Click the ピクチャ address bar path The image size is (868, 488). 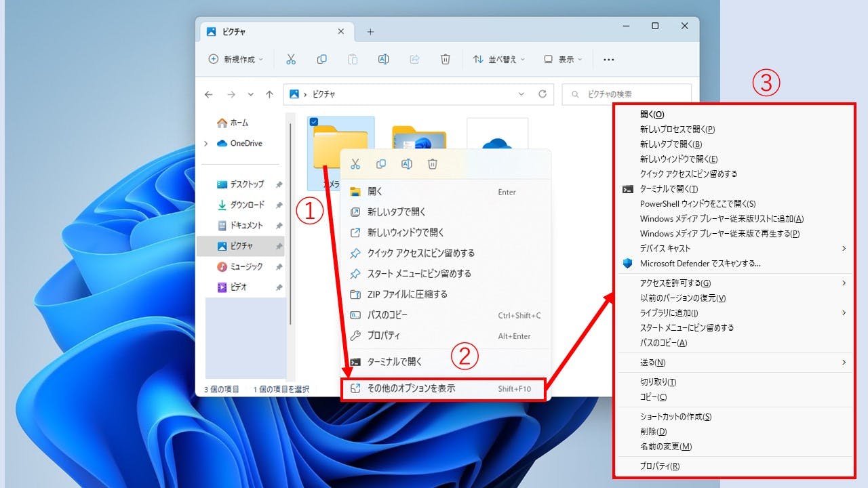point(323,94)
